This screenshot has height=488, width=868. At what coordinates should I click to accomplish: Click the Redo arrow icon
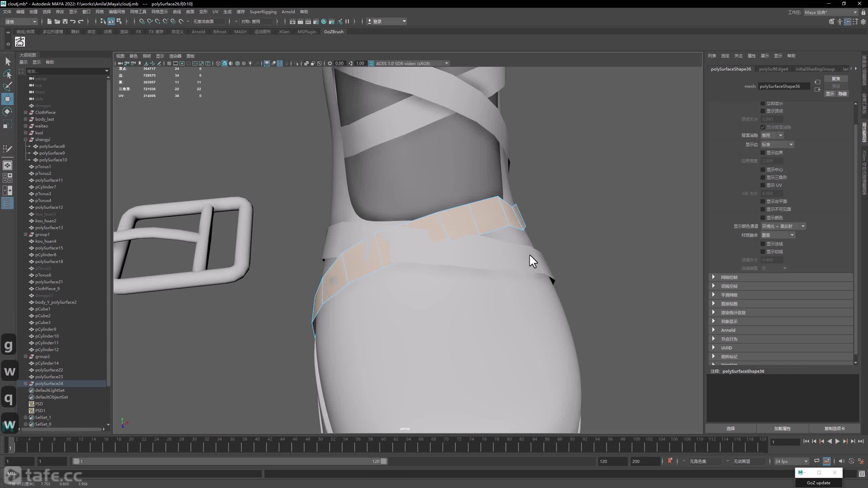pyautogui.click(x=81, y=21)
